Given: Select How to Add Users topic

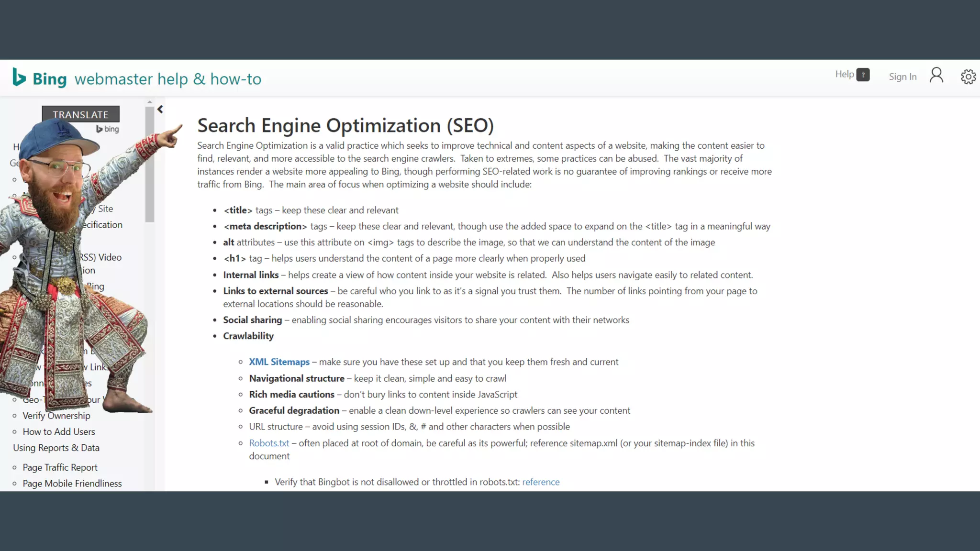Looking at the screenshot, I should coord(59,432).
